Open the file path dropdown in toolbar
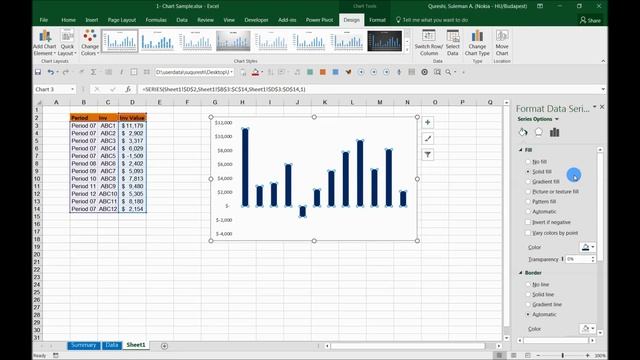Screen dimensions: 640x360 pyautogui.click(x=231, y=72)
